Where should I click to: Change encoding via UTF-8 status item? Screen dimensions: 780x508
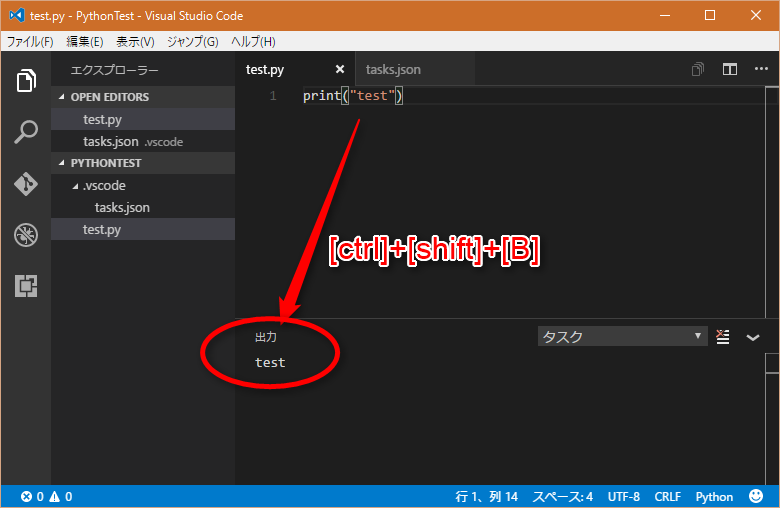point(624,497)
